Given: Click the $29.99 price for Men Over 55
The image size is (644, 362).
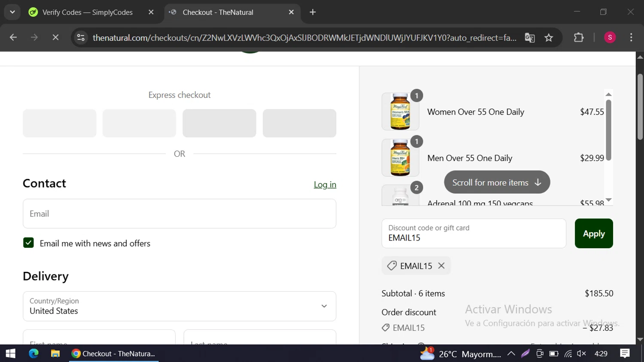Looking at the screenshot, I should [592, 158].
